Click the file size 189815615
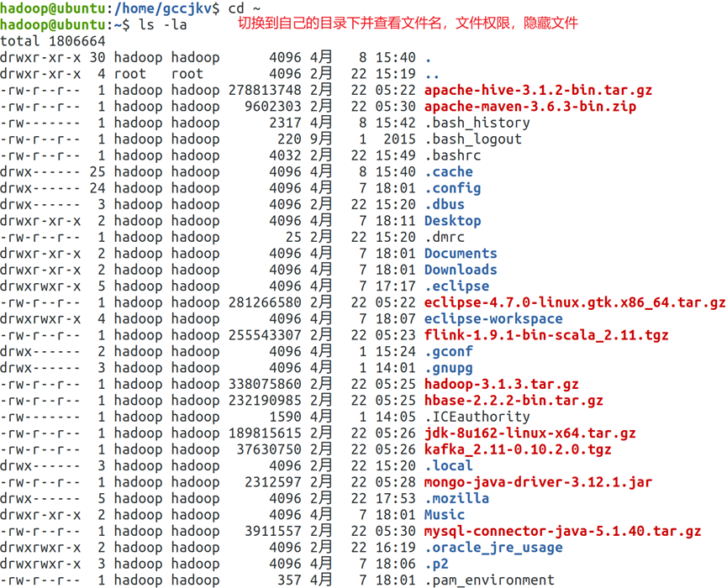Image resolution: width=727 pixels, height=588 pixels. (x=265, y=433)
